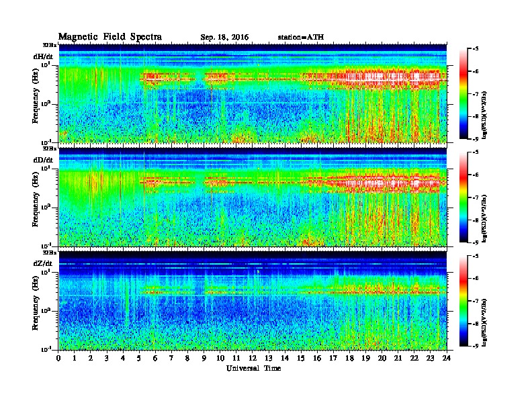Click the 10^0 frequency tick in the dH/dt panel

pyautogui.click(x=46, y=103)
